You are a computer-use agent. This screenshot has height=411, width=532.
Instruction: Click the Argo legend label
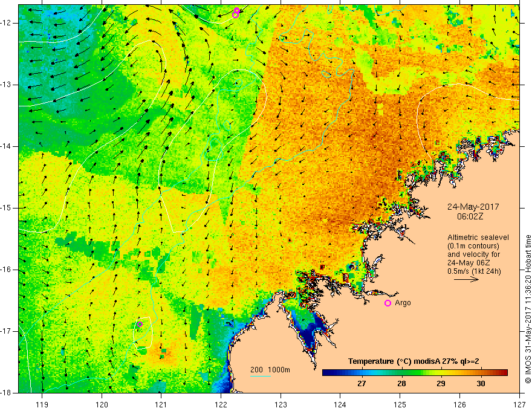tap(403, 303)
